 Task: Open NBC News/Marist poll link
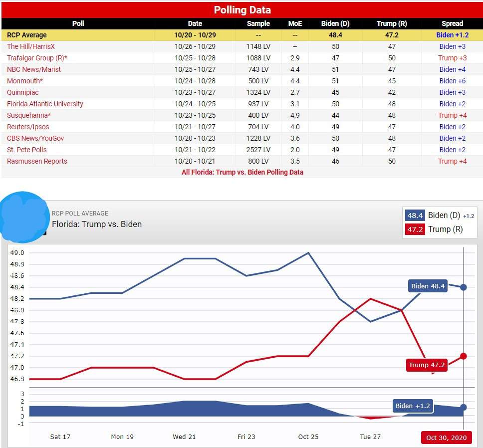pos(34,69)
